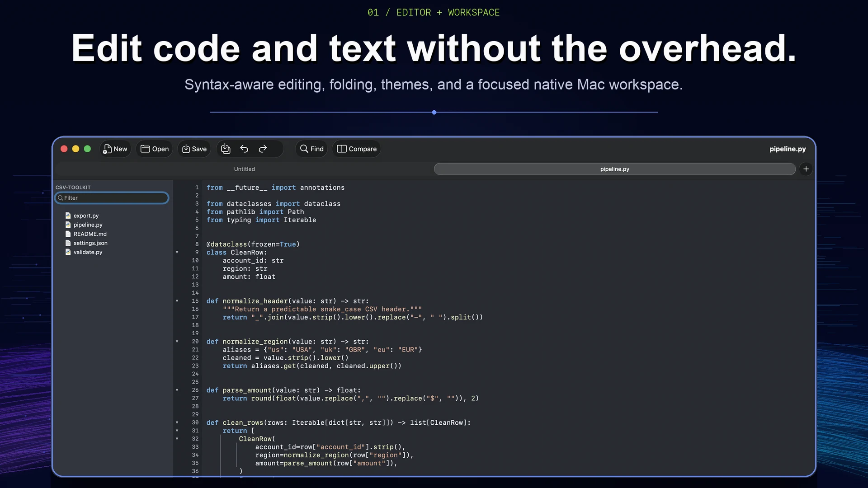Click the Save As tray icon

[226, 149]
